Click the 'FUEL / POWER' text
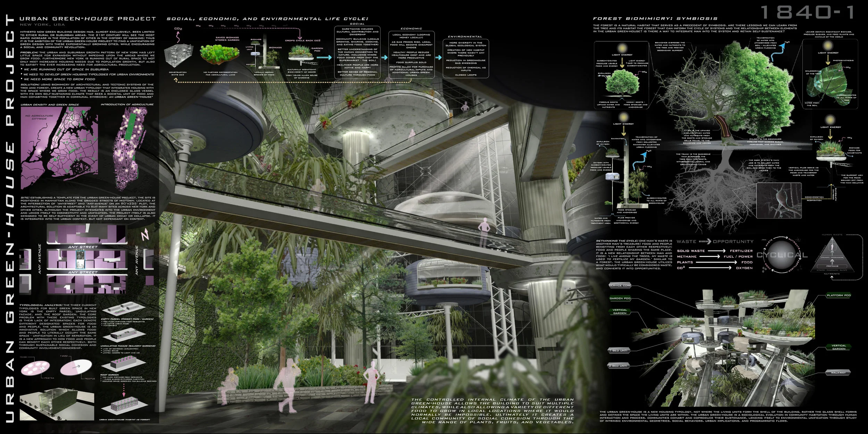This screenshot has width=868, height=434. pos(738,257)
